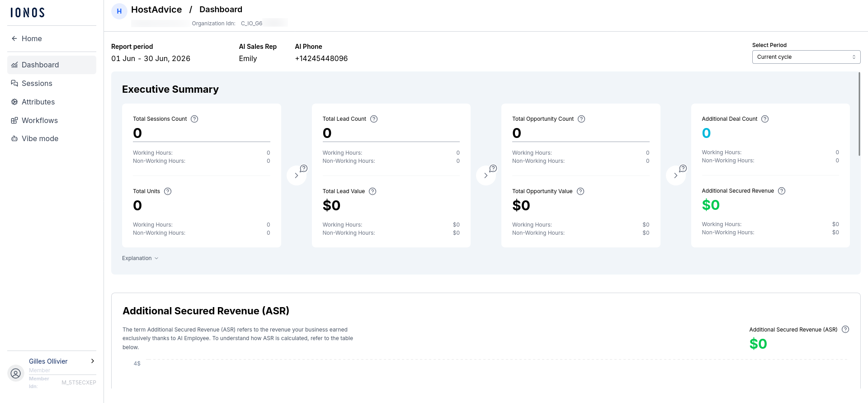Click arrow between Sessions and Lead cards
Viewport: 868px width, 403px height.
click(297, 175)
